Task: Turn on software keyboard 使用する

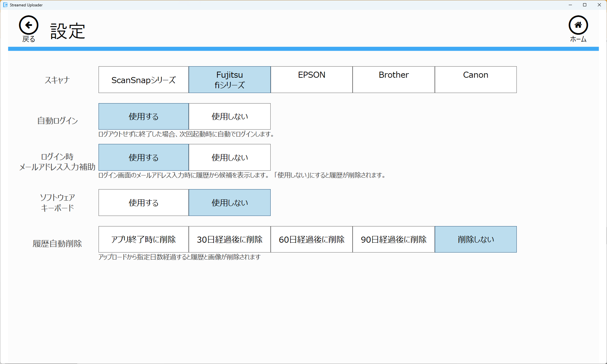Action: (143, 203)
